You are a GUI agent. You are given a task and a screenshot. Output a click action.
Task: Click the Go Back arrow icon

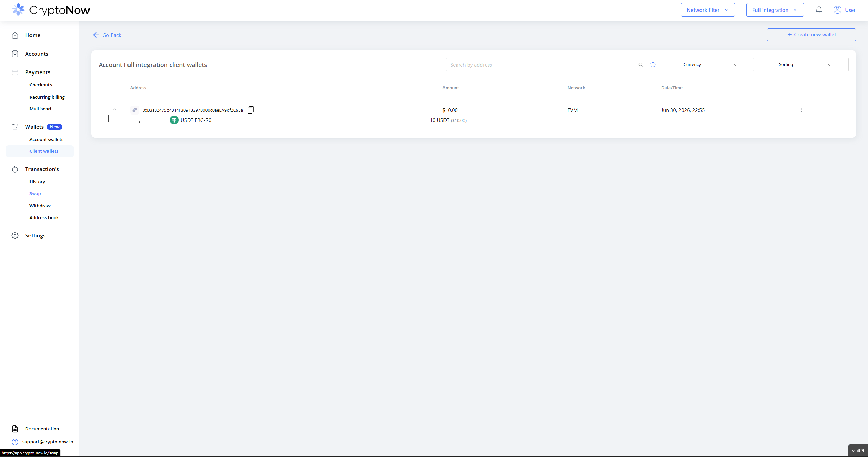pyautogui.click(x=96, y=35)
